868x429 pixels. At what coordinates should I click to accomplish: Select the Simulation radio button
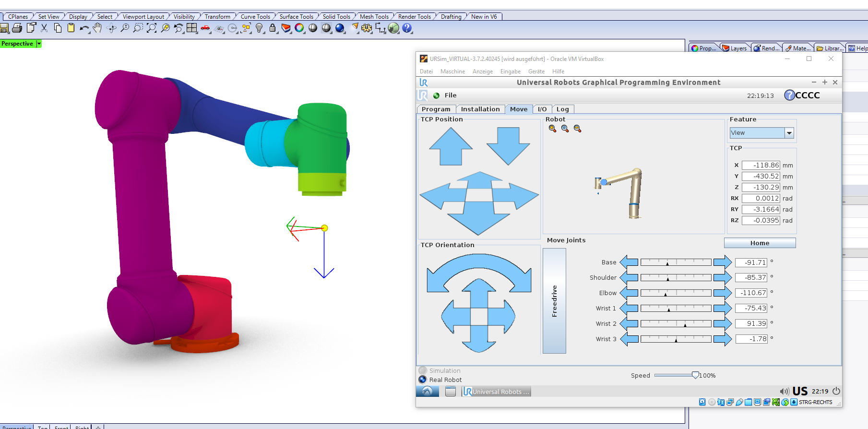(x=423, y=370)
